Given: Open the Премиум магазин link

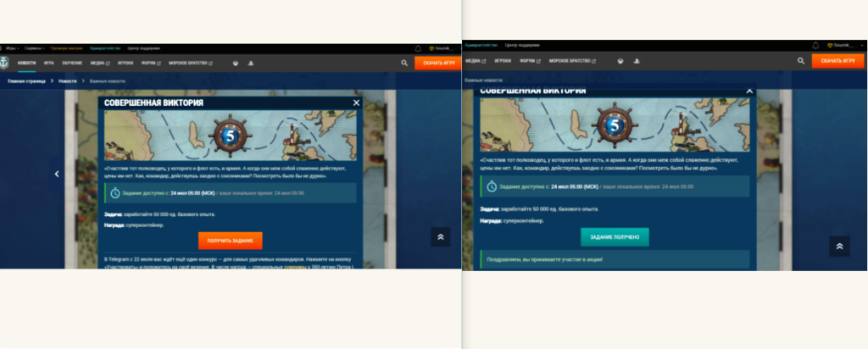Looking at the screenshot, I should click(65, 48).
